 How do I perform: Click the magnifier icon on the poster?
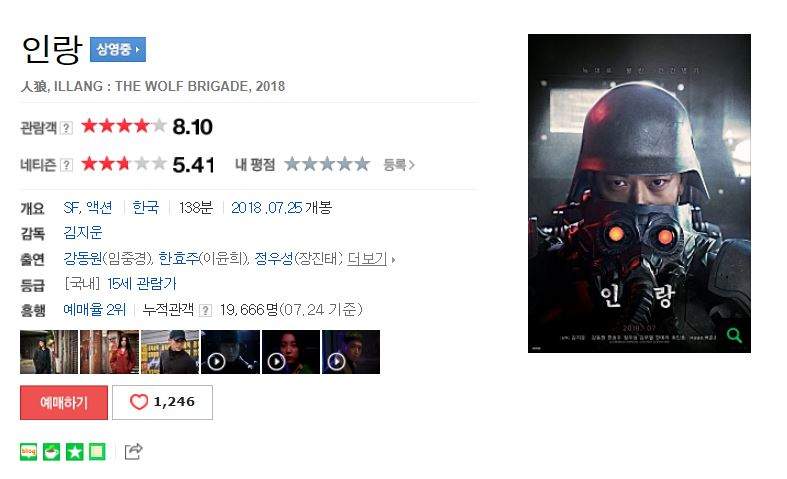coord(734,335)
